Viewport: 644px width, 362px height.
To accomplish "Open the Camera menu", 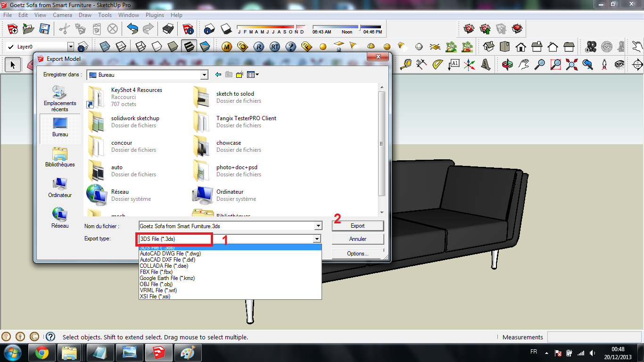I will (62, 15).
